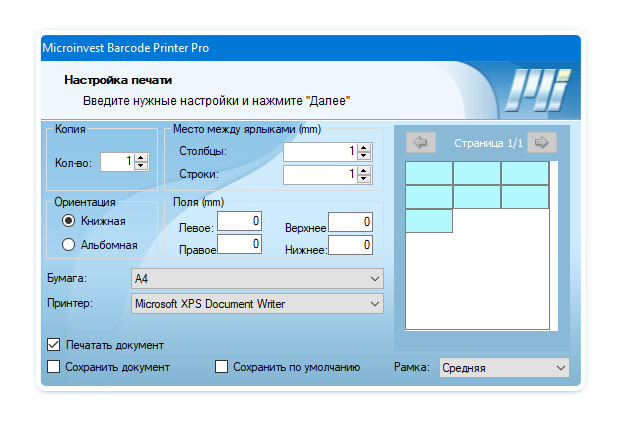
Task: Click the next page arrow button
Action: pos(542,143)
